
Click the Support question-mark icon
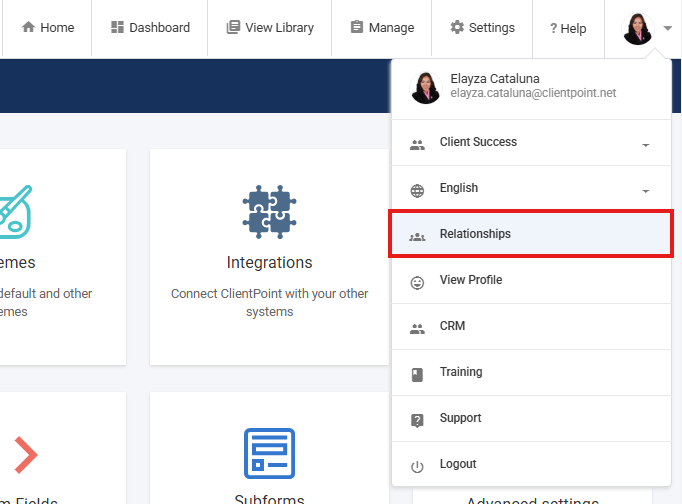(417, 421)
